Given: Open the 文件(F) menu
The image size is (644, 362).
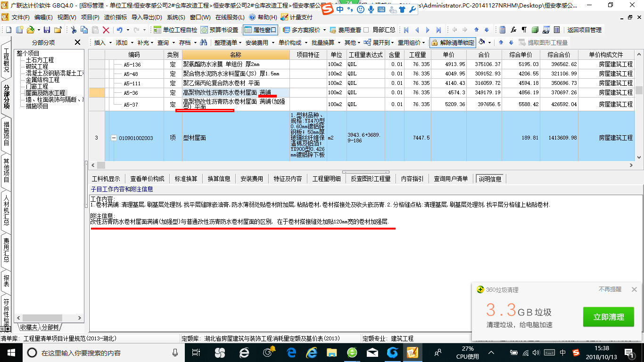Looking at the screenshot, I should point(20,17).
